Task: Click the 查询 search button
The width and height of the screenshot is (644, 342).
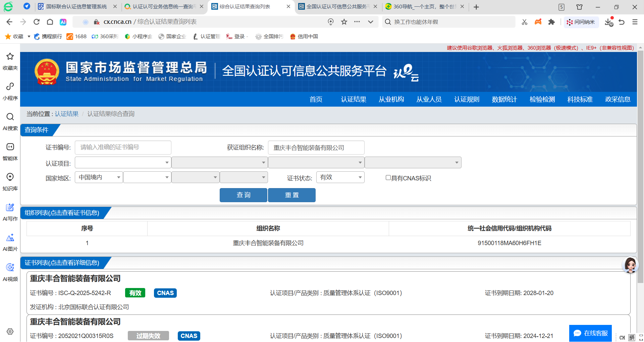Action: pos(243,195)
